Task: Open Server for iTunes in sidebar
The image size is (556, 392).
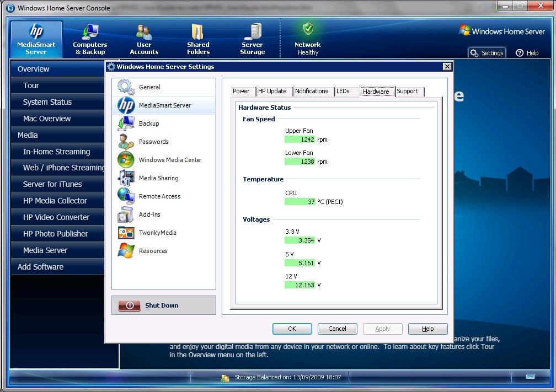Action: [57, 184]
